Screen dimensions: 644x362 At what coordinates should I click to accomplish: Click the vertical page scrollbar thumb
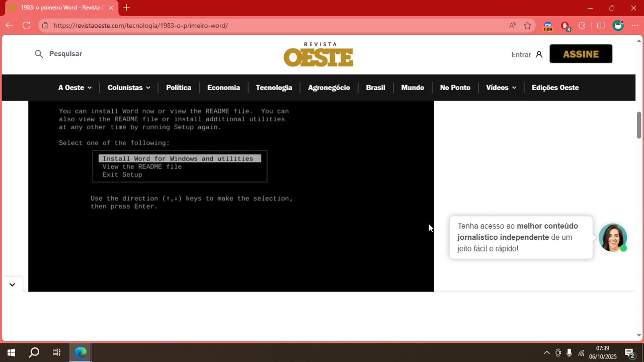(x=639, y=125)
